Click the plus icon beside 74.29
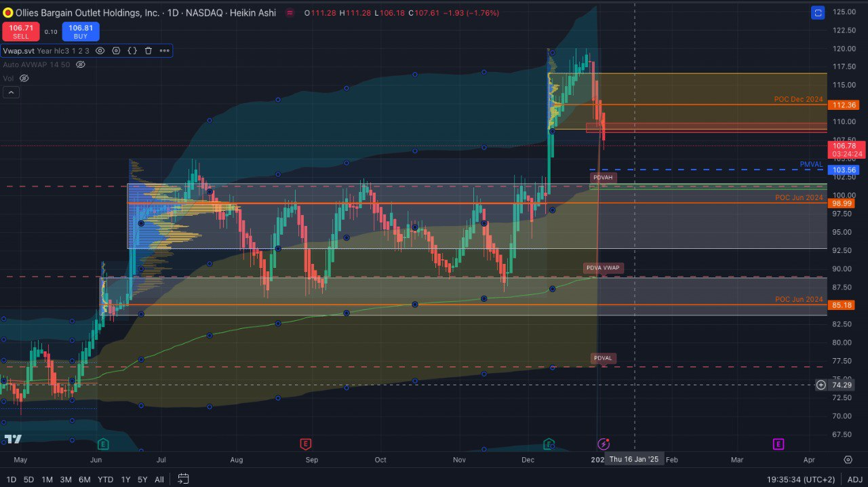The width and height of the screenshot is (868, 487). (x=821, y=385)
